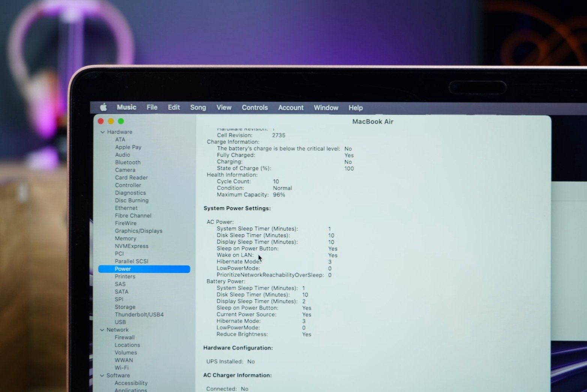The width and height of the screenshot is (587, 392).
Task: Collapse the Network section chevron
Action: (102, 330)
